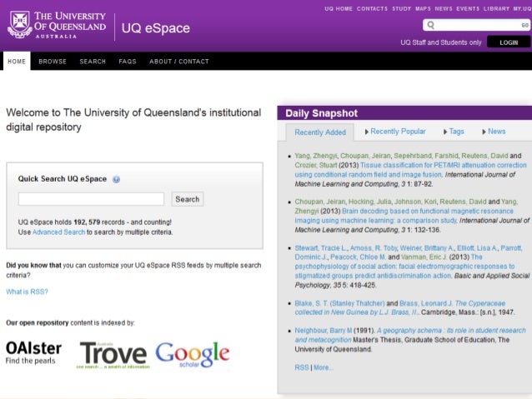The width and height of the screenshot is (532, 399).
Task: Click author Neighbour, Barry M
Action: pos(324,331)
